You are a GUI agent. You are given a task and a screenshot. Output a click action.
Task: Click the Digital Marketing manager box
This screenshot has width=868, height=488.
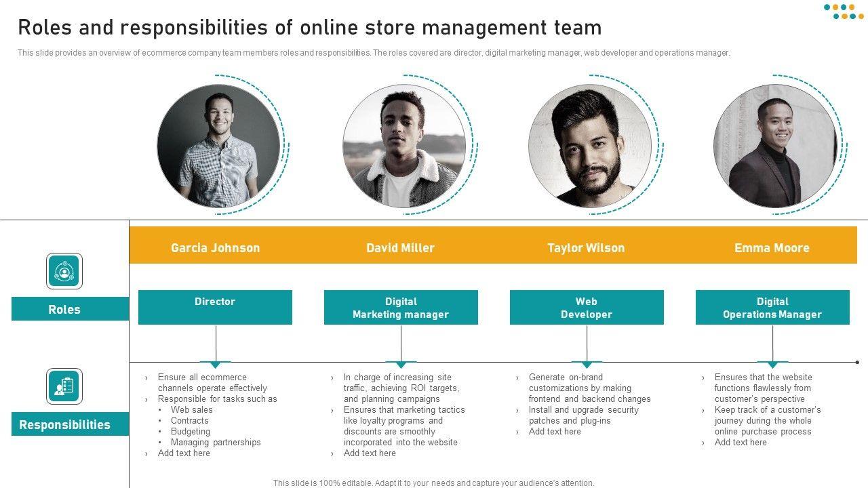pos(401,308)
